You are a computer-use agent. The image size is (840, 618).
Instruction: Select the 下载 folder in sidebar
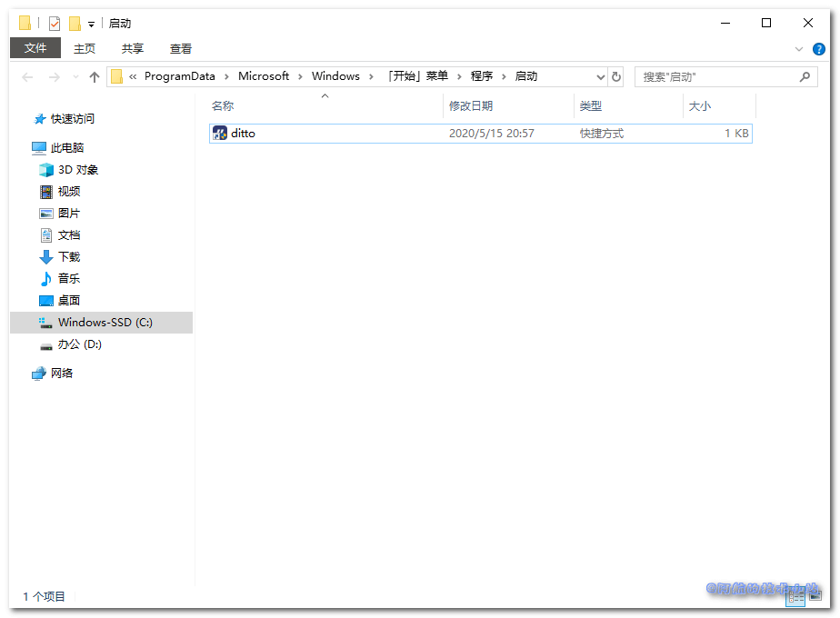[68, 257]
